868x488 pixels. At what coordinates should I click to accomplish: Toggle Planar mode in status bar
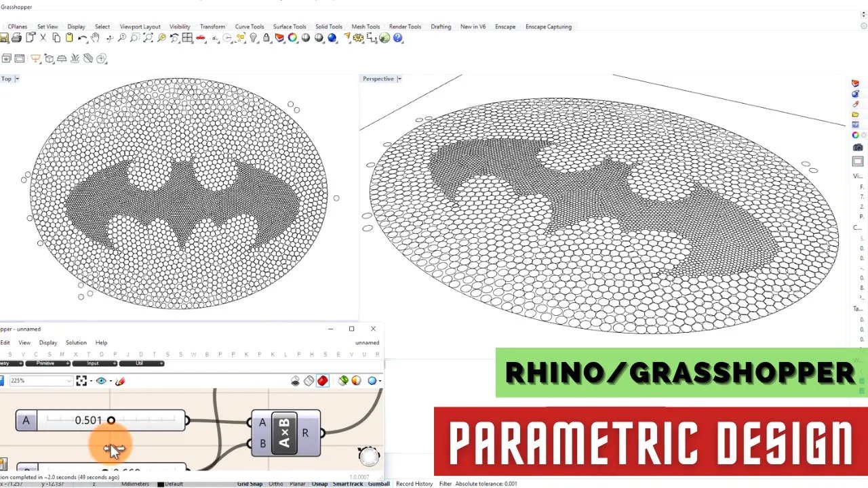pos(298,484)
